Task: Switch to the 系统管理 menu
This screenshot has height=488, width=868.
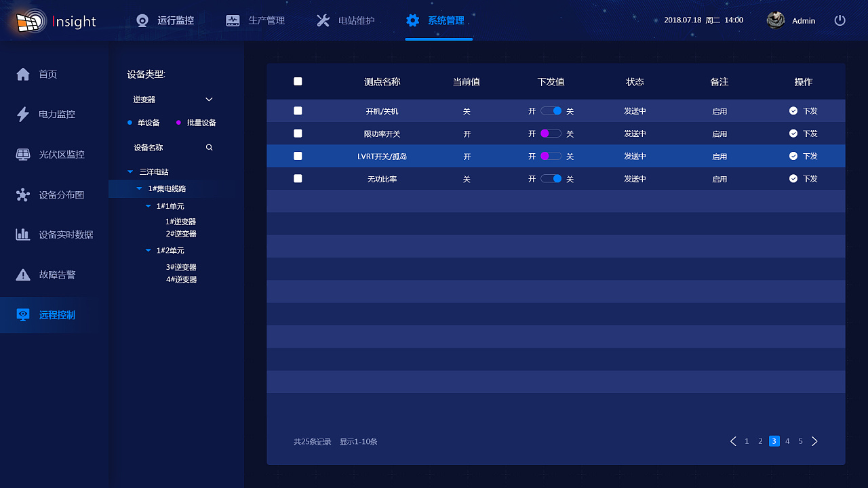Action: click(x=439, y=20)
